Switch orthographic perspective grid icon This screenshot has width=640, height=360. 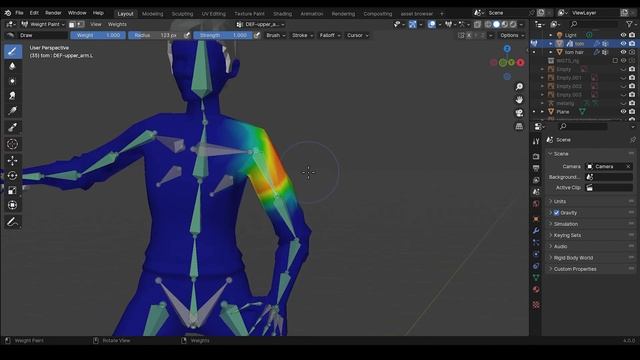click(x=519, y=126)
